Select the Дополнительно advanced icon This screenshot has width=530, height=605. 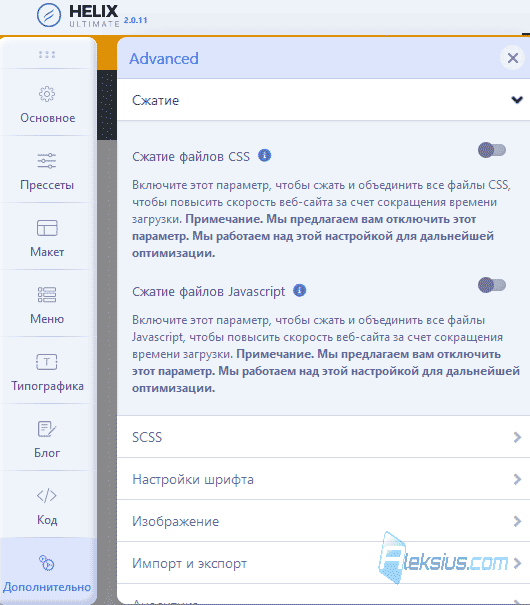click(x=47, y=563)
